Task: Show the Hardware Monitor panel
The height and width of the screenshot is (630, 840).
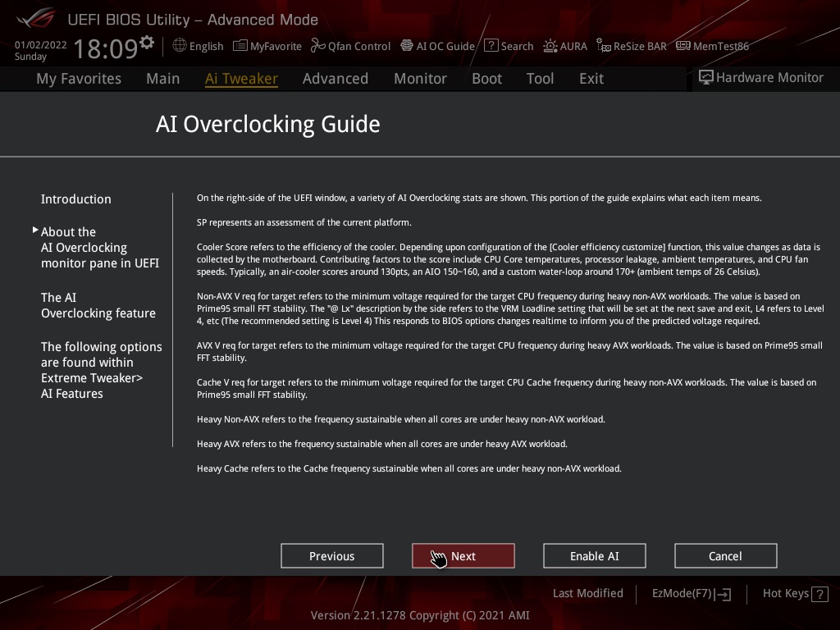Action: pos(760,78)
